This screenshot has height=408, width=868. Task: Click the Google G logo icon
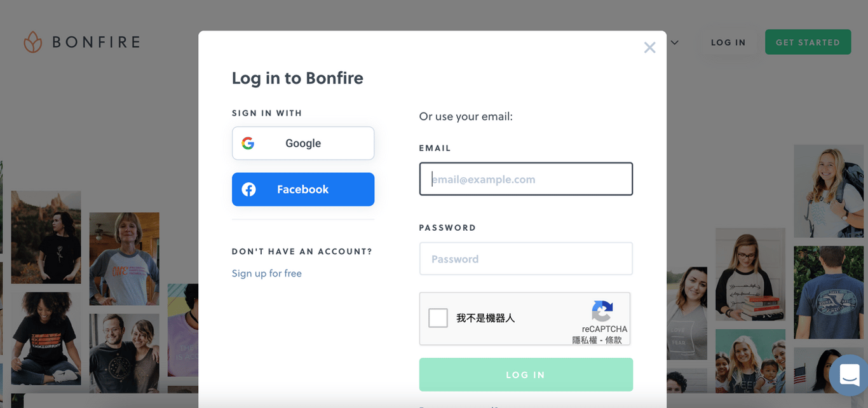(x=248, y=143)
